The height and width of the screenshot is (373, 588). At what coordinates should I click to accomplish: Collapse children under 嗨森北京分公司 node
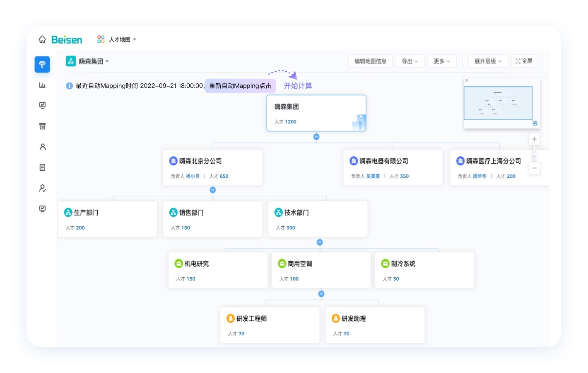pyautogui.click(x=213, y=190)
